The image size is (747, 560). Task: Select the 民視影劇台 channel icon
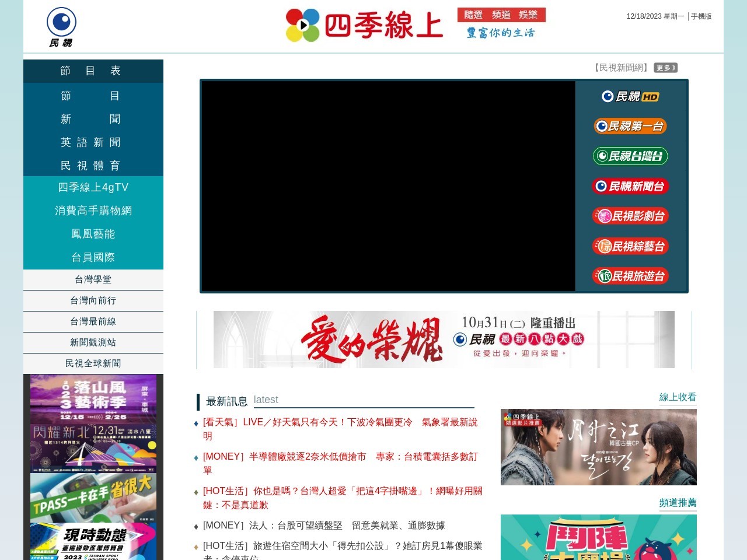tap(631, 216)
